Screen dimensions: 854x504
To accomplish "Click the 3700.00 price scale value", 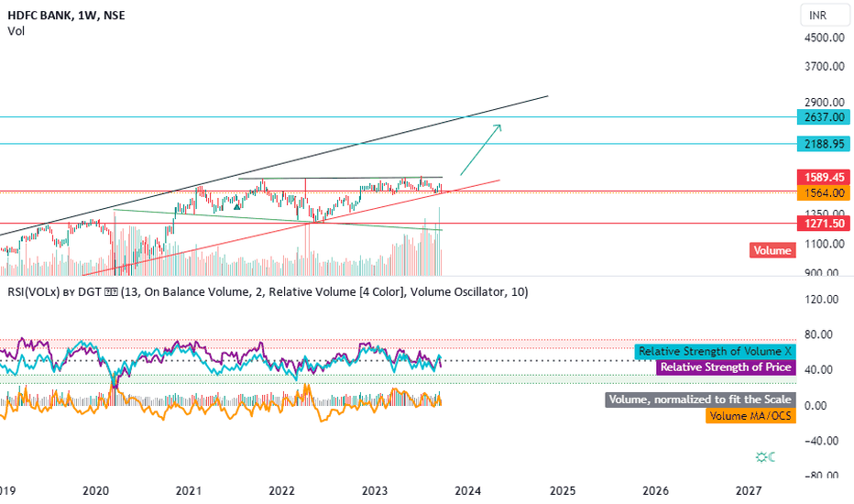I will (x=825, y=67).
